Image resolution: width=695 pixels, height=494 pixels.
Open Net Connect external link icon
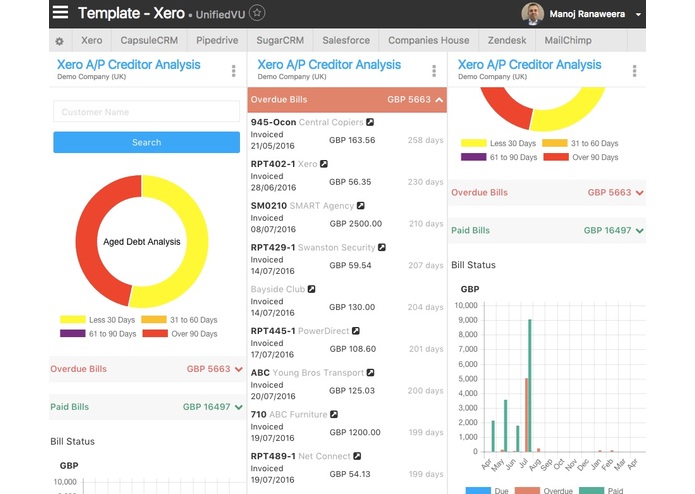357,456
